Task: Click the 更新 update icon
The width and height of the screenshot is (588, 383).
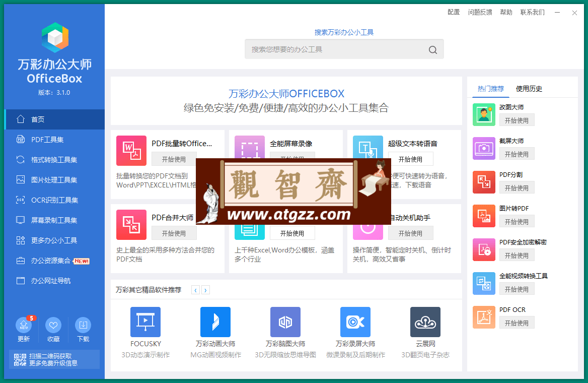Action: (24, 325)
